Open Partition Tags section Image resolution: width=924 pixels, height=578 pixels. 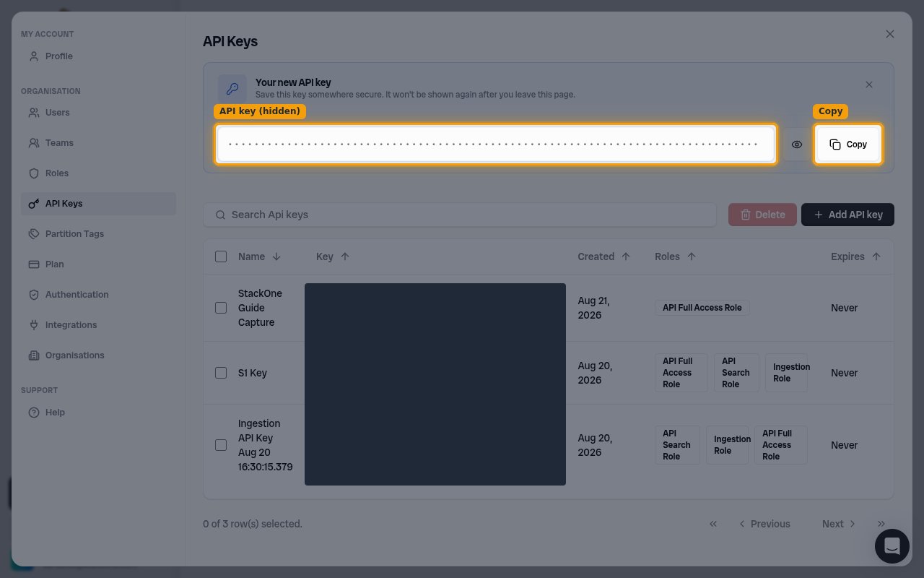[98, 234]
